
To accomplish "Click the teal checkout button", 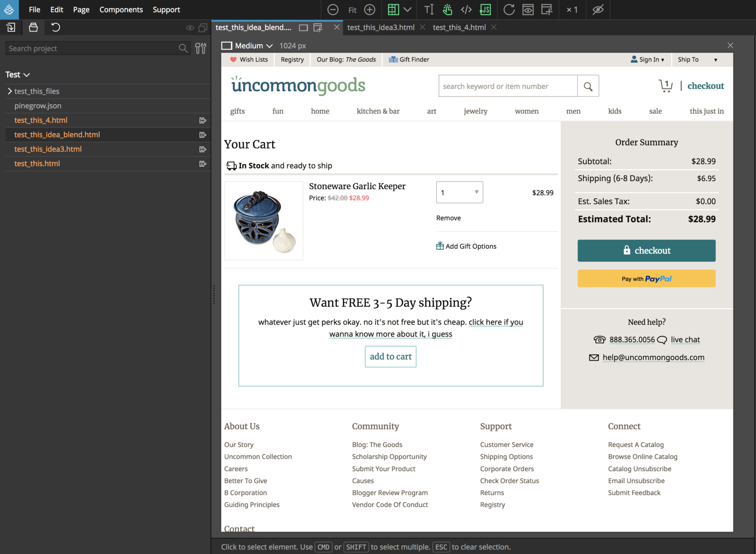I will pyautogui.click(x=646, y=251).
